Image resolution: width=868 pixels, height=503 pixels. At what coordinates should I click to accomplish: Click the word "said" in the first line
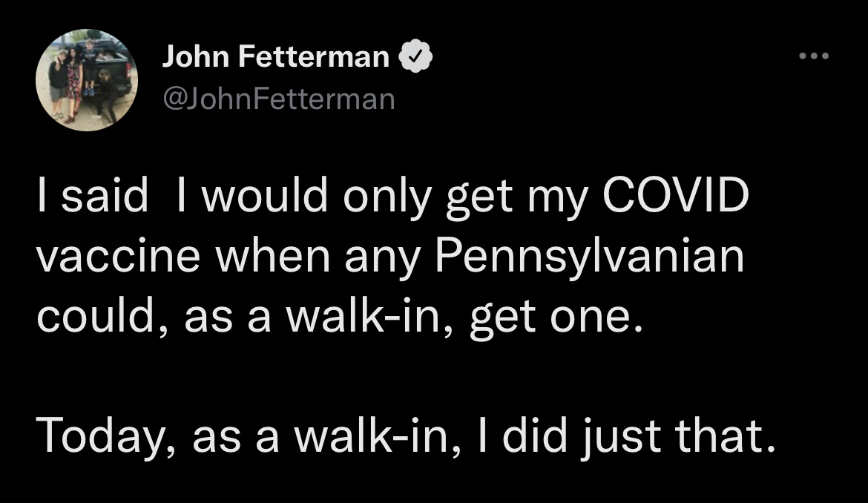105,195
